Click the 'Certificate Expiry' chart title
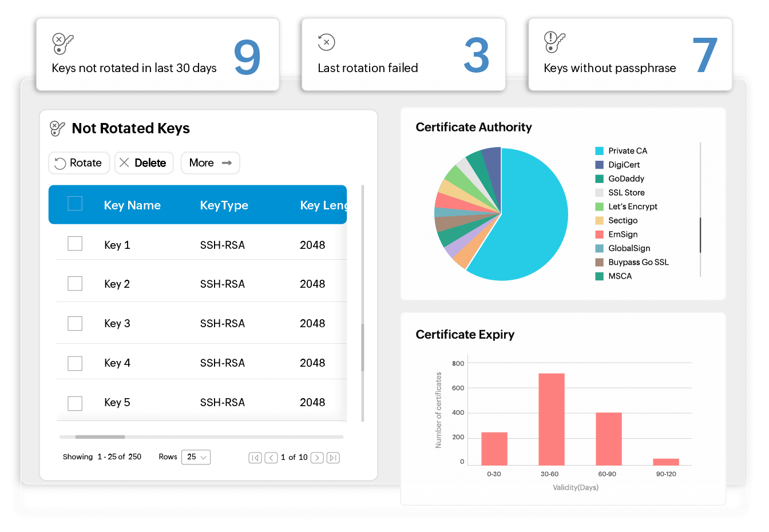The image size is (769, 532). pyautogui.click(x=465, y=335)
